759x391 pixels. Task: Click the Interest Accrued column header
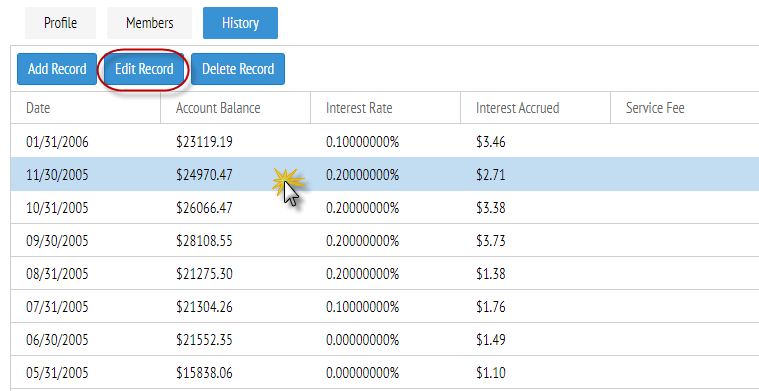pos(535,107)
